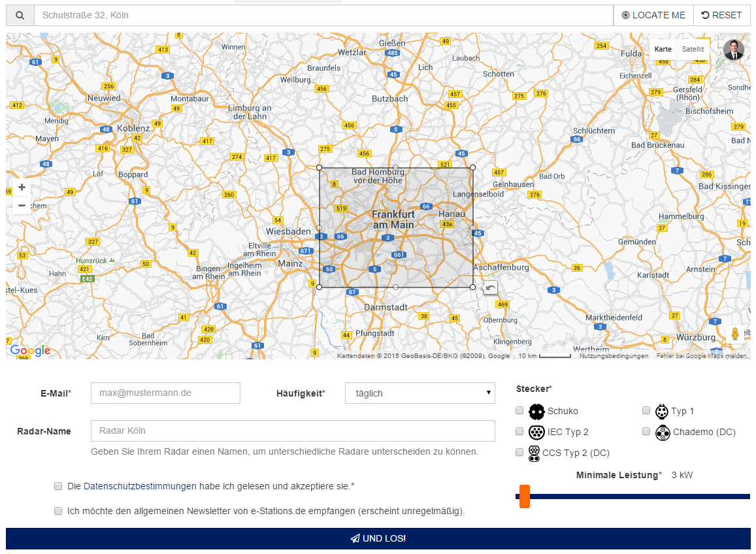Click the top-left handle of selection rectangle
Screen dimensions: 756x554
pos(319,167)
